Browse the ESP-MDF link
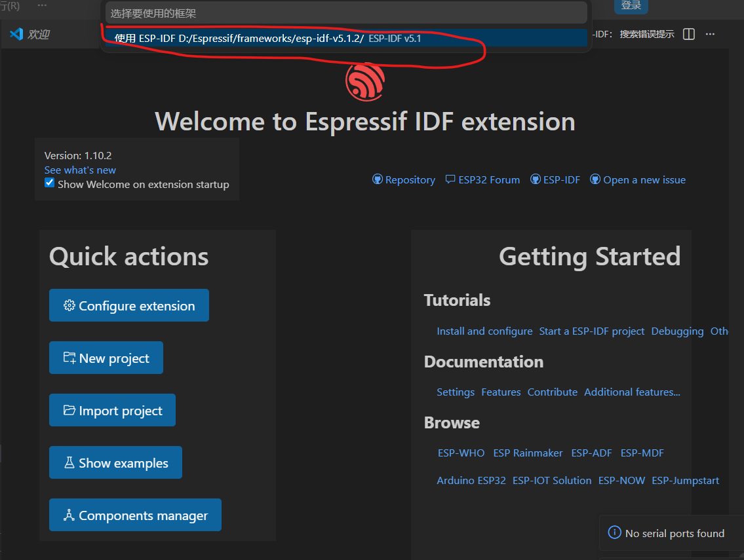This screenshot has width=744, height=560. pyautogui.click(x=642, y=453)
